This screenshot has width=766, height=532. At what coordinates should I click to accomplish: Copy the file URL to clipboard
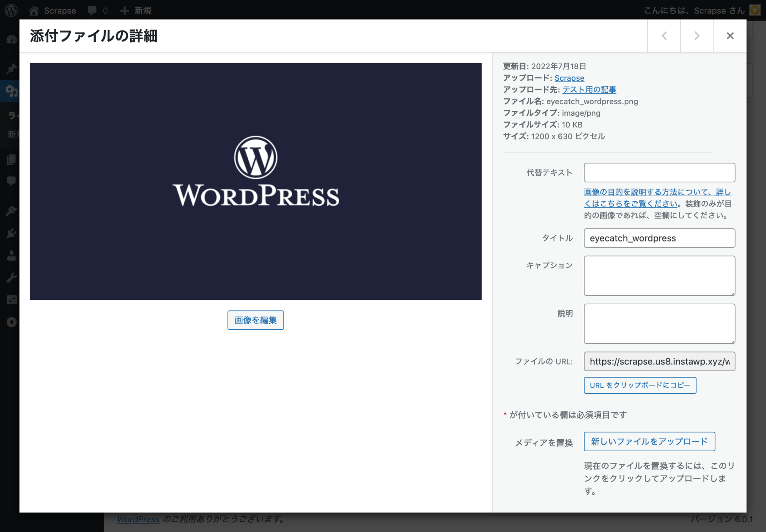[640, 385]
